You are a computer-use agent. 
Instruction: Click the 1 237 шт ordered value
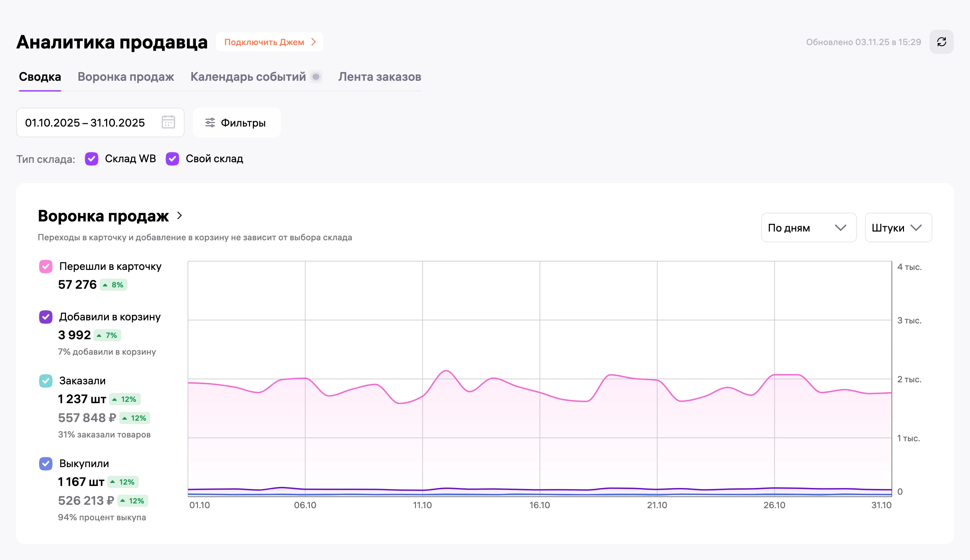(82, 399)
